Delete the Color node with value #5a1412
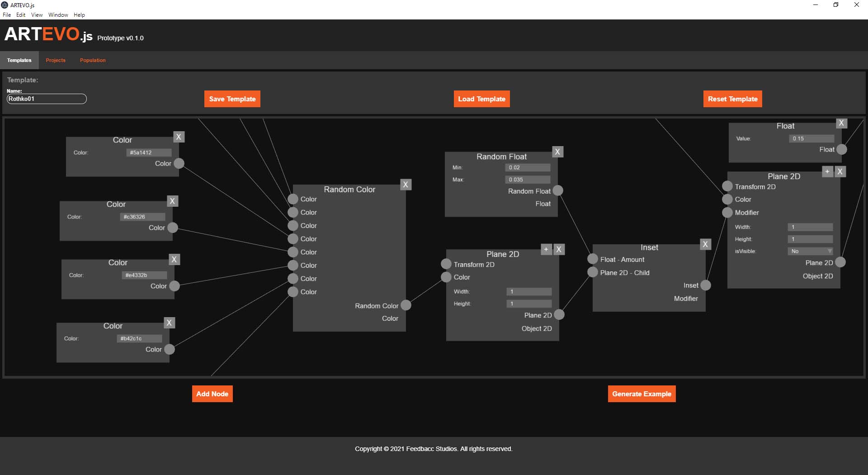Viewport: 868px width, 475px height. [x=179, y=137]
